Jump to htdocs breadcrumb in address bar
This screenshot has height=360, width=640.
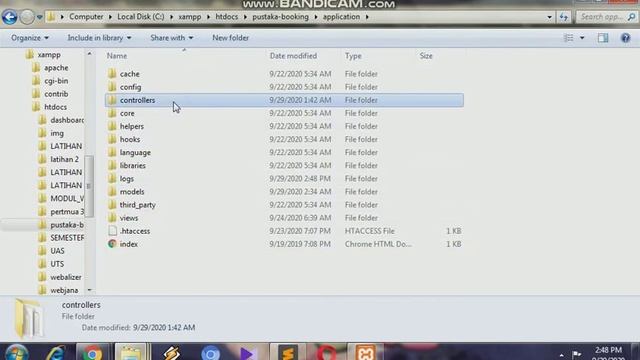[227, 17]
